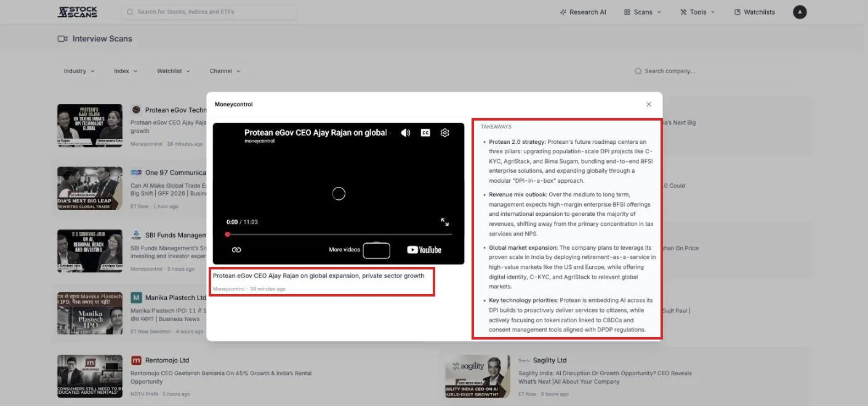
Task: Open Manika Plastech IPO thumbnail
Action: (90, 313)
